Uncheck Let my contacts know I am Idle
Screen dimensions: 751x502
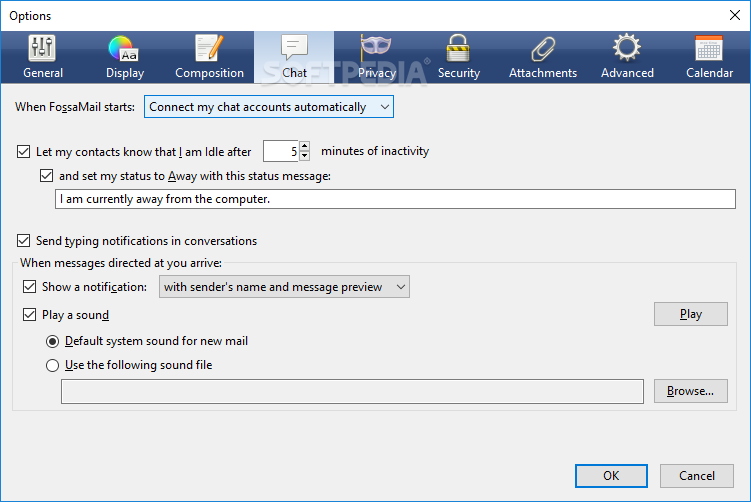point(23,152)
